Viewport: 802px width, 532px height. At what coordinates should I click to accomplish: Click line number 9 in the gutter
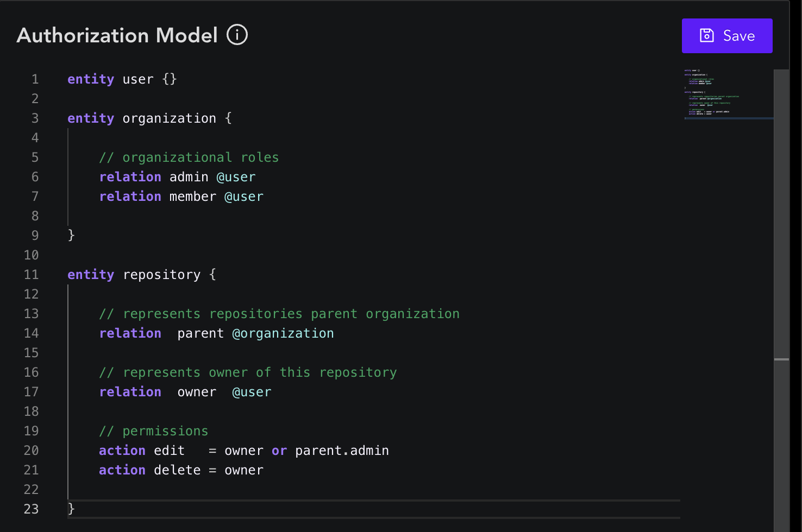coord(35,236)
